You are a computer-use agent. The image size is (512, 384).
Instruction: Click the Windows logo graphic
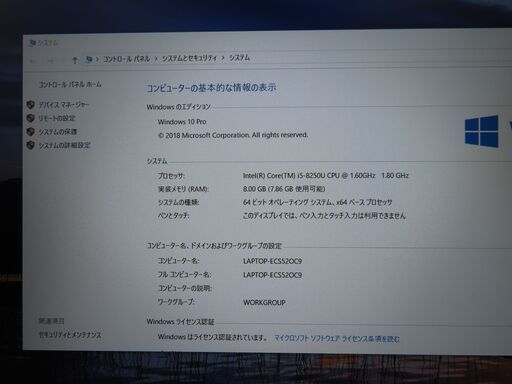[482, 131]
